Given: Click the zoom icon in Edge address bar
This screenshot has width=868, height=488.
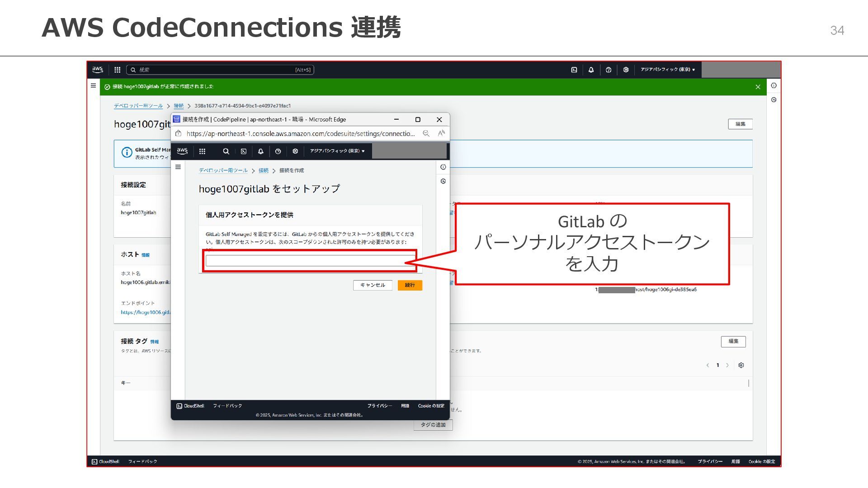Looking at the screenshot, I should point(426,133).
